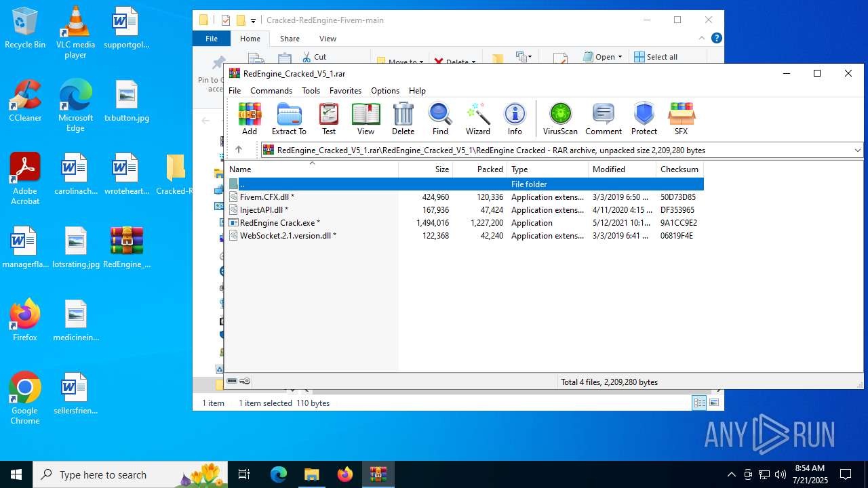Open the Favorites menu

point(345,91)
